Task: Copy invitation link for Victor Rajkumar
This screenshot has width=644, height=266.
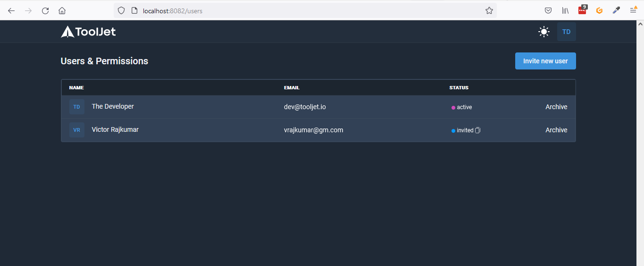Action: pos(477,130)
